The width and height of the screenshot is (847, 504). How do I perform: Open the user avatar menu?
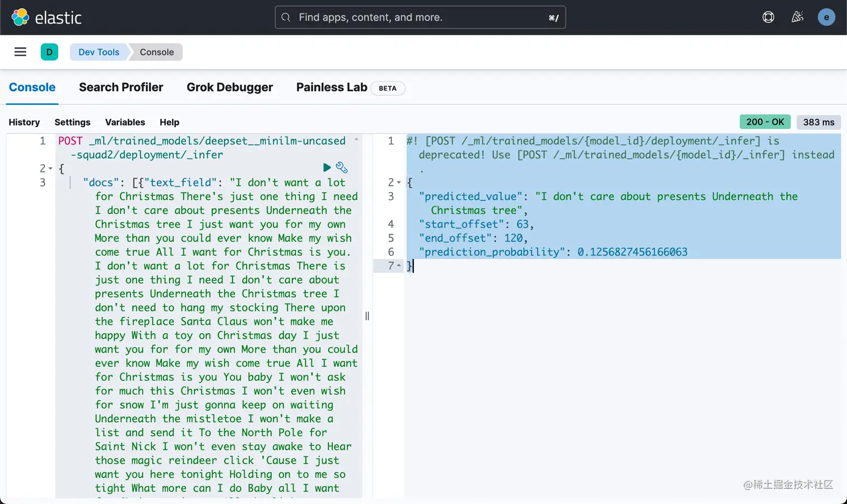click(826, 17)
